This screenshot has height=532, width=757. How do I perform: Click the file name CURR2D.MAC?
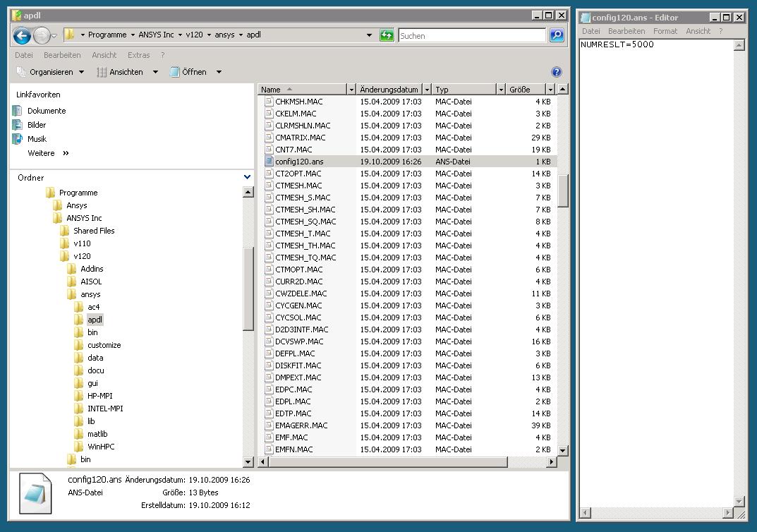point(299,282)
